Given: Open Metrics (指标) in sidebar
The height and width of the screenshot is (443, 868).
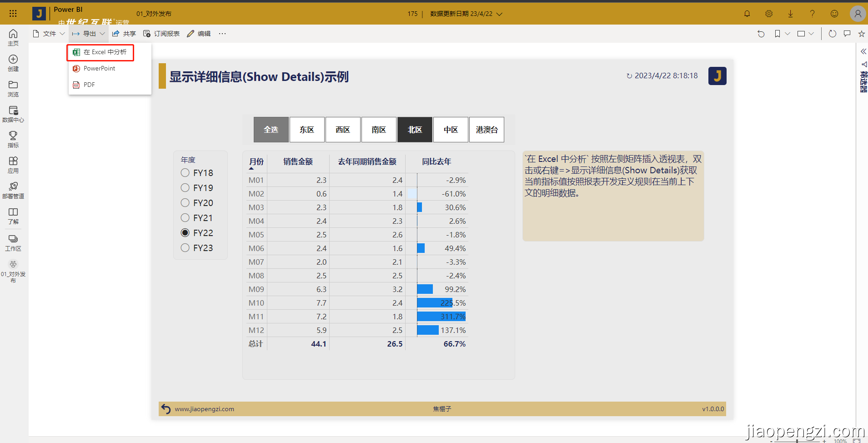Looking at the screenshot, I should pyautogui.click(x=13, y=139).
